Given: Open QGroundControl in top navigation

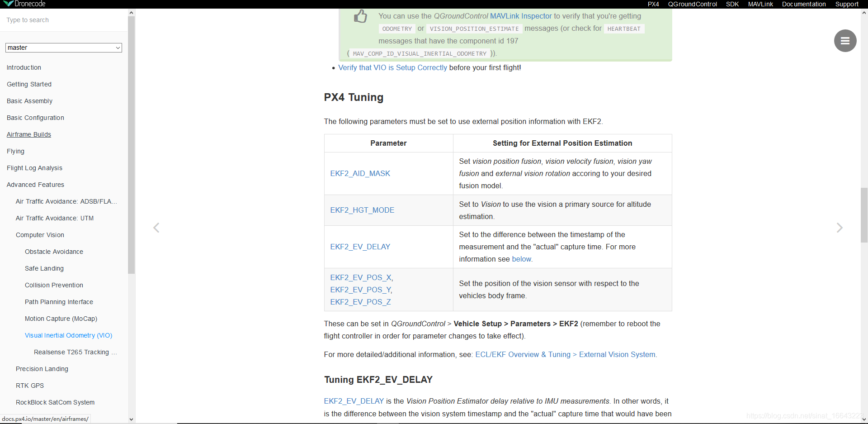Looking at the screenshot, I should (x=693, y=4).
